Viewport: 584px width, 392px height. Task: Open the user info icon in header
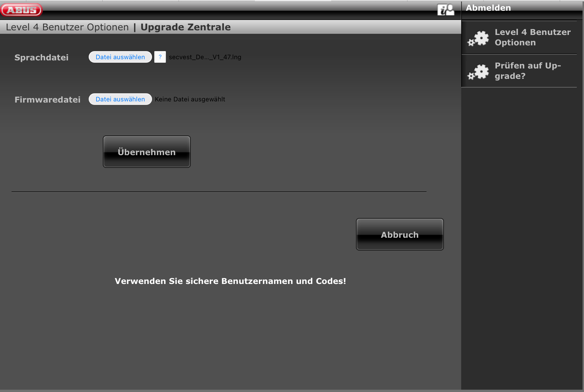pos(446,10)
